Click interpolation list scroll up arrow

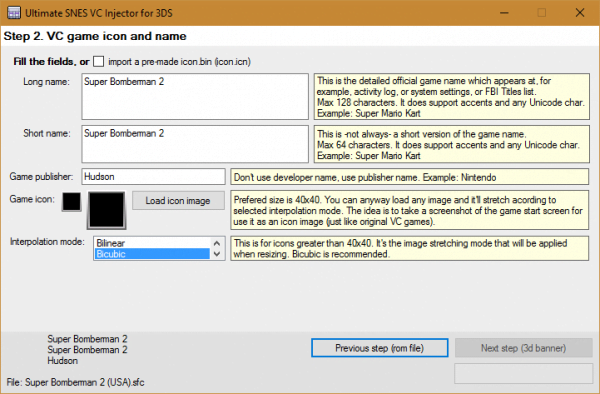(x=217, y=243)
